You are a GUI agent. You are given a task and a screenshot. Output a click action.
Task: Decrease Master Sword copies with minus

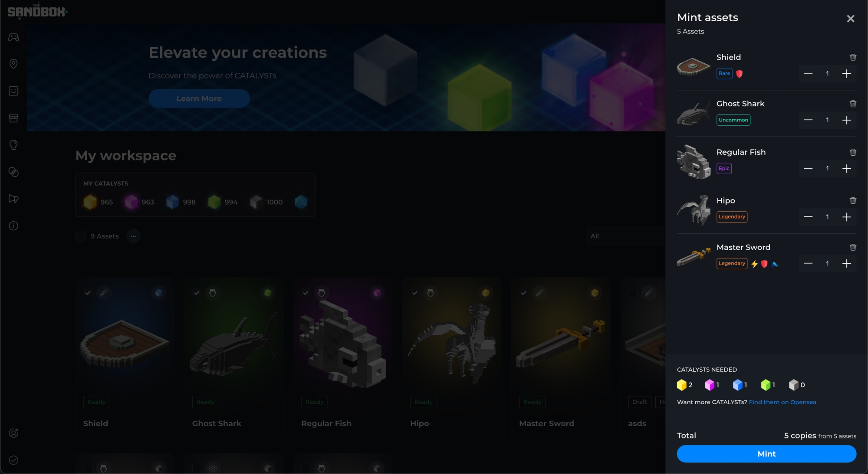coord(808,263)
